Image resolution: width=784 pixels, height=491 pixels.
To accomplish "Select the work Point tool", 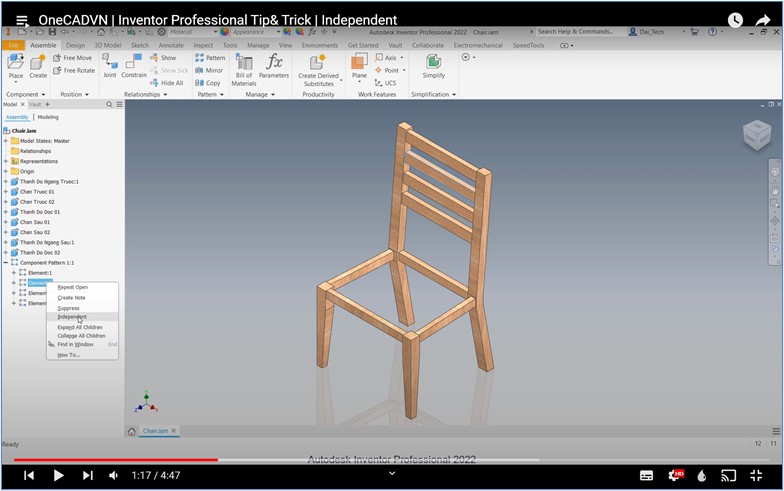I will click(x=390, y=70).
